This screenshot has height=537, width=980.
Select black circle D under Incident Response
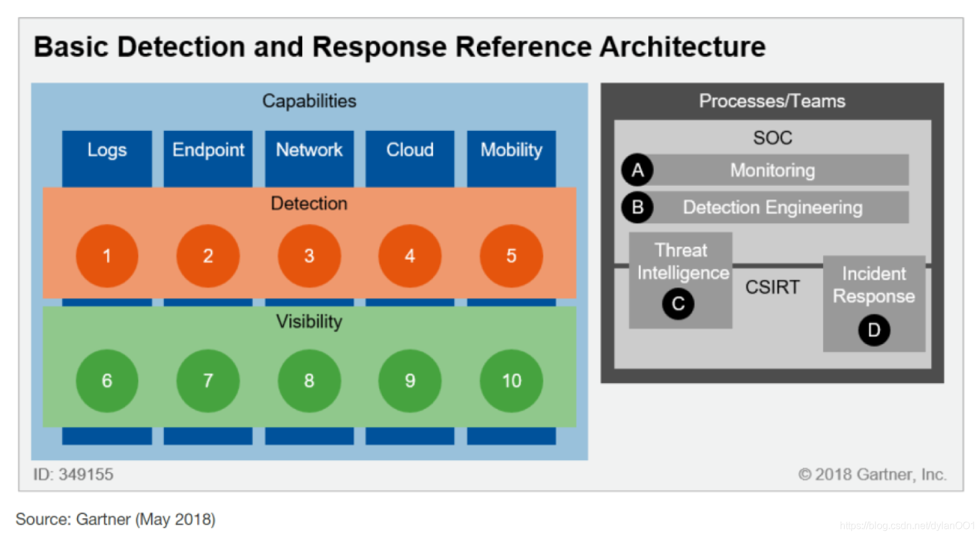[874, 330]
